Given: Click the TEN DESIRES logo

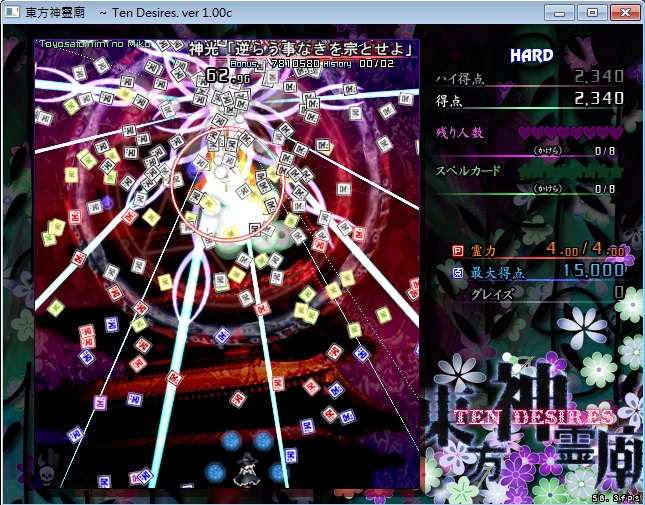Looking at the screenshot, I should pos(536,416).
